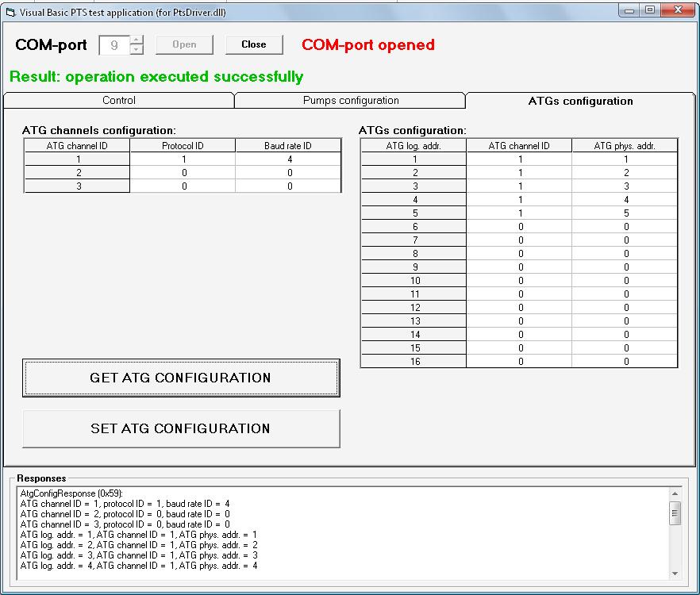Select Protocol ID cell for channel 1
The height and width of the screenshot is (595, 700).
coord(183,159)
